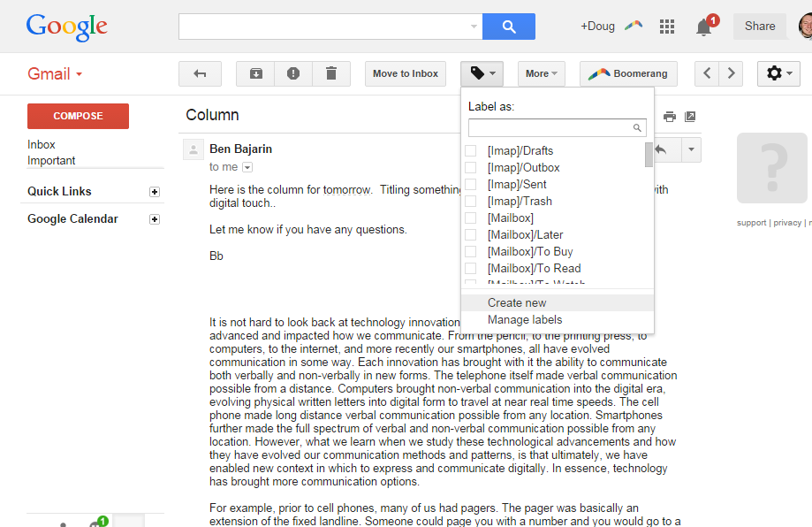The width and height of the screenshot is (812, 527).
Task: Focus the Label as search field
Action: (x=558, y=127)
